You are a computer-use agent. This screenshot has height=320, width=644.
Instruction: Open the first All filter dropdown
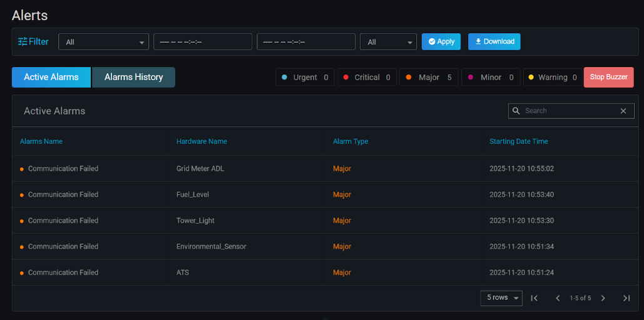[103, 42]
